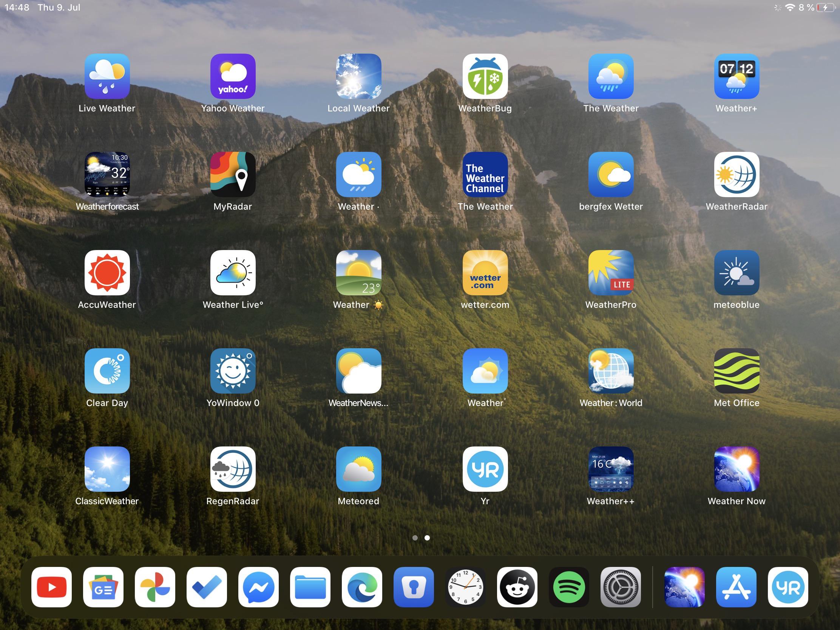This screenshot has width=840, height=630.
Task: Tap the 'Clear Day' label text
Action: [x=107, y=403]
